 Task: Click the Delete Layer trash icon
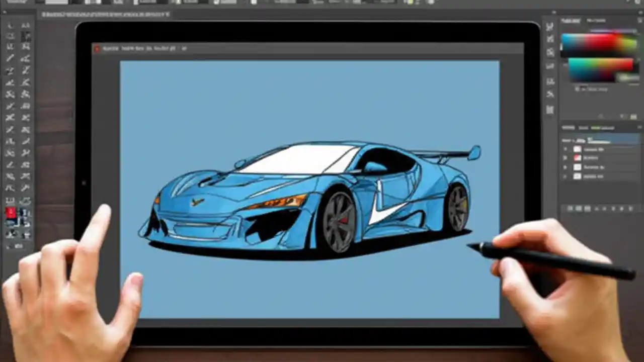point(630,208)
